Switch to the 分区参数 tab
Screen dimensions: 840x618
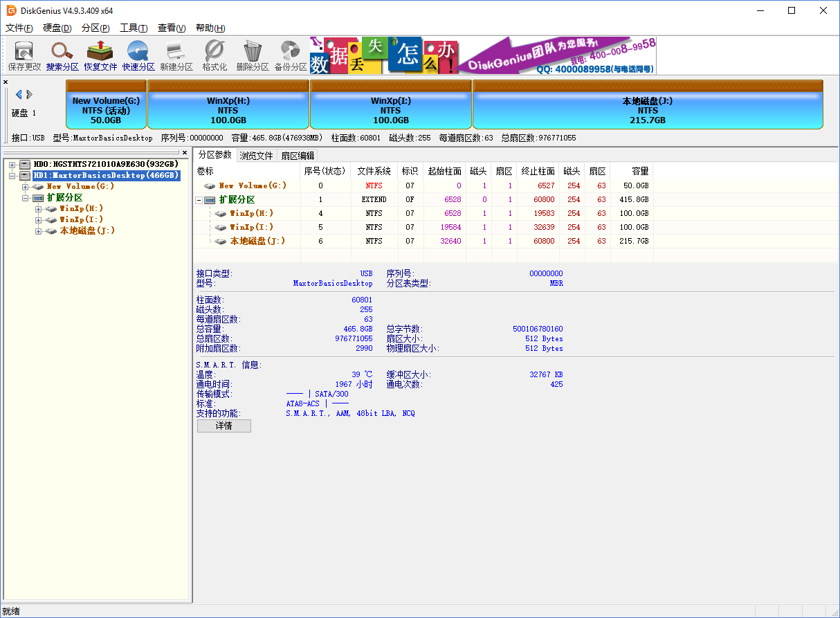[x=214, y=155]
